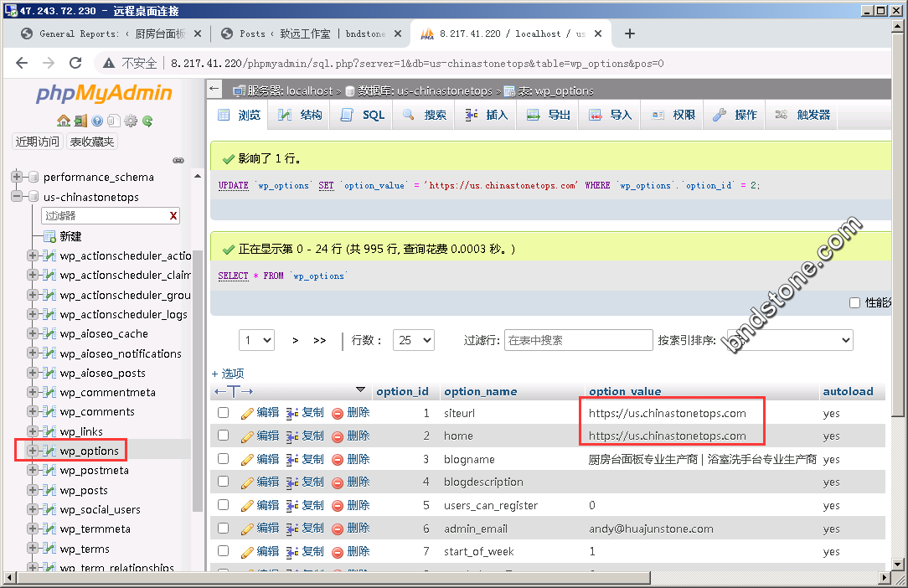
Task: Open phpMyAdmin documentation help icon
Action: pos(97,121)
